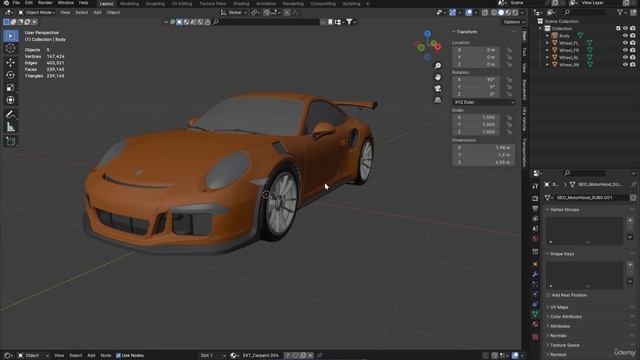The height and width of the screenshot is (360, 640).
Task: Enable Add Rest Position checkbox
Action: pos(548,295)
